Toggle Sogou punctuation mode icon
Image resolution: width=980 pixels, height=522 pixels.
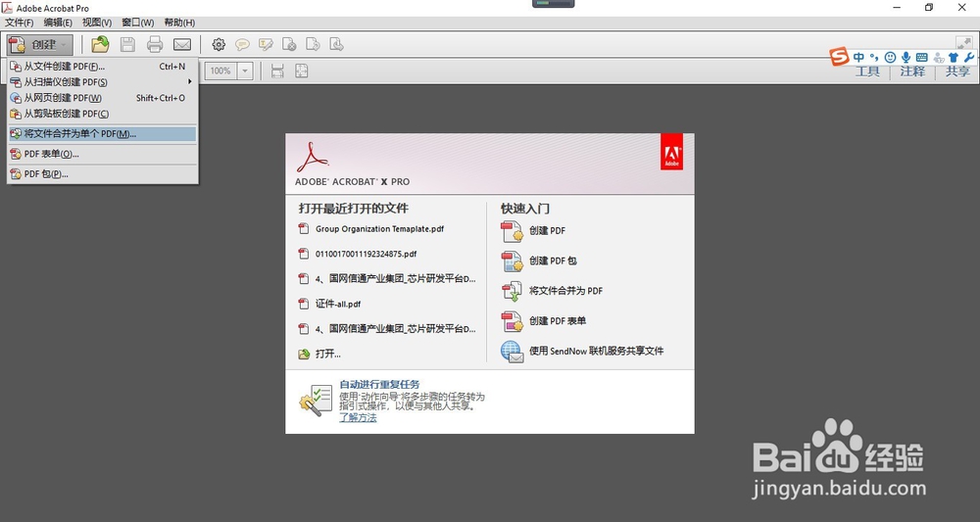[874, 58]
